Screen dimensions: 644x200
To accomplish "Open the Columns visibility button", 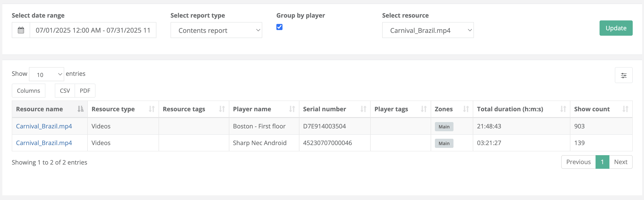I will point(28,91).
